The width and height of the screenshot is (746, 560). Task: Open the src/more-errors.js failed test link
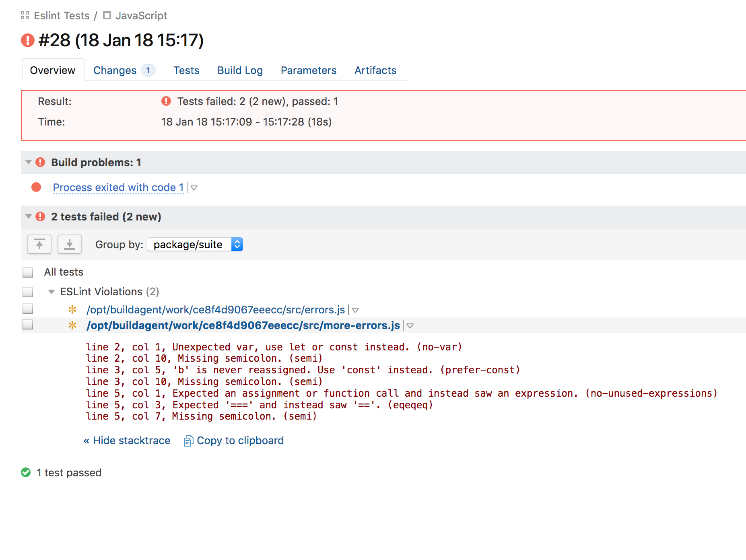[x=243, y=325]
